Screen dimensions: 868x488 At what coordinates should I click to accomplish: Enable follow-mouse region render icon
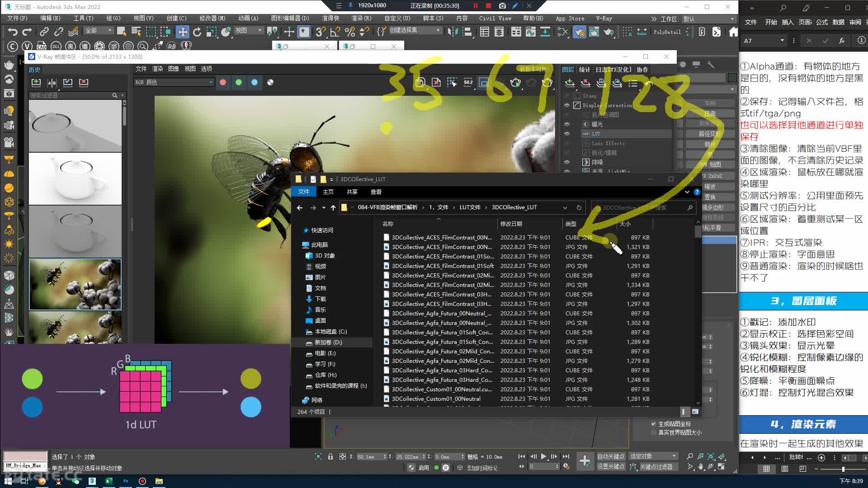pyautogui.click(x=452, y=82)
